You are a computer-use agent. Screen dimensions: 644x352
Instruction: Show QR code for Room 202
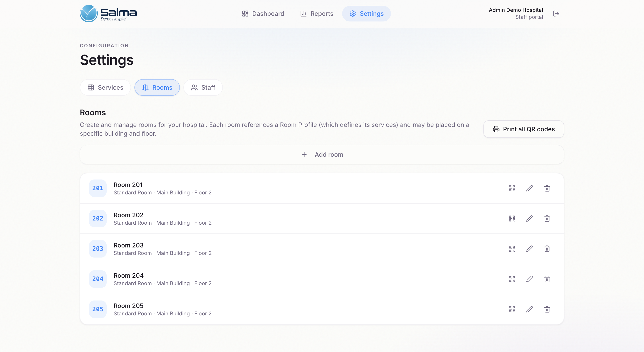click(512, 218)
